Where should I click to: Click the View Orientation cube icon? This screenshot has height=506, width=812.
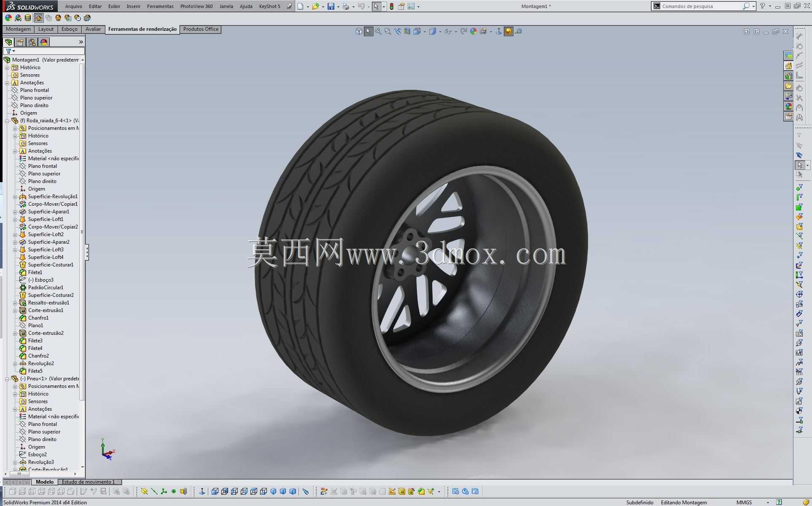[x=359, y=31]
